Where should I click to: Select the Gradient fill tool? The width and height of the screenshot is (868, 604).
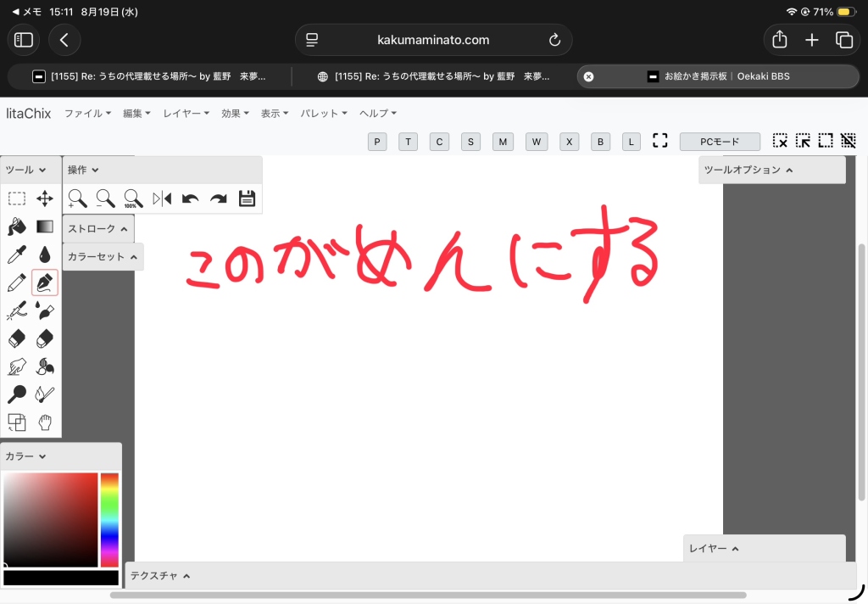pyautogui.click(x=45, y=226)
